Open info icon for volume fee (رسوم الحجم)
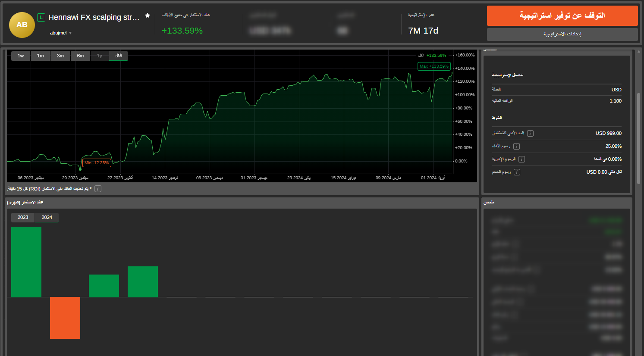 click(517, 172)
